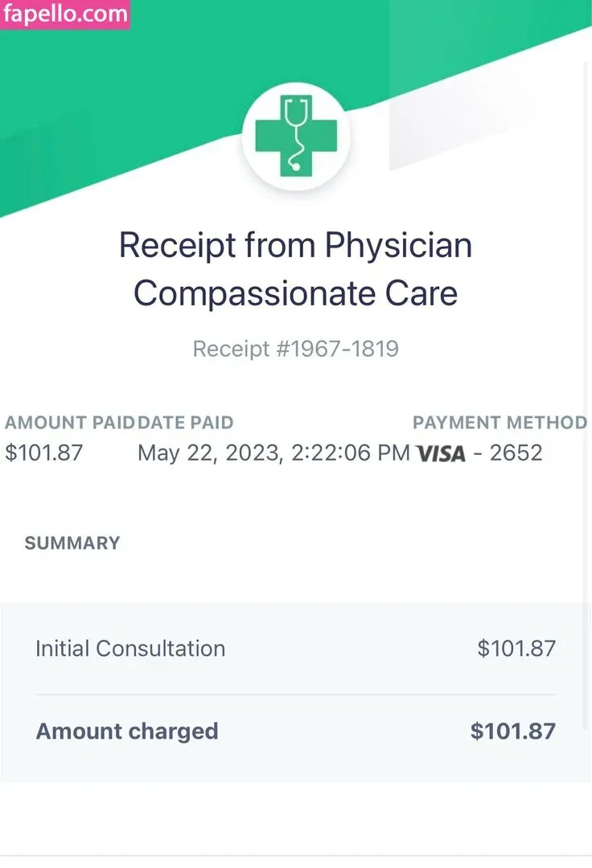
Task: Click Compassionate Care in the title
Action: (295, 293)
